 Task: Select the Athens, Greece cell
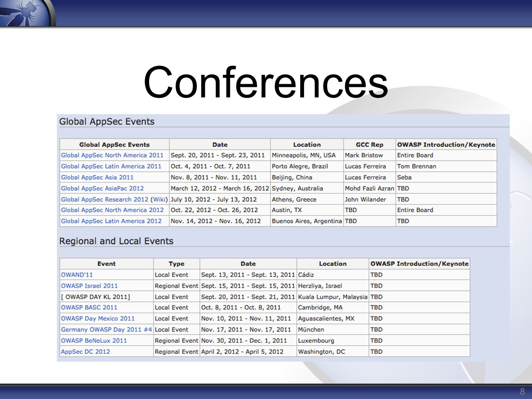(307, 199)
